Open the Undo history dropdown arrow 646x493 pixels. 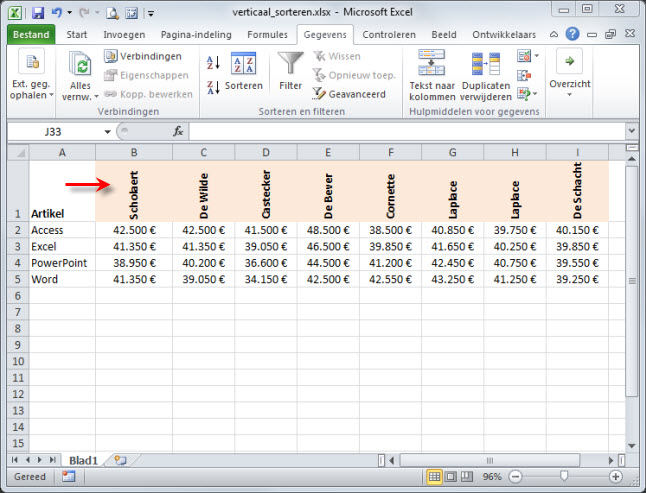coord(69,13)
